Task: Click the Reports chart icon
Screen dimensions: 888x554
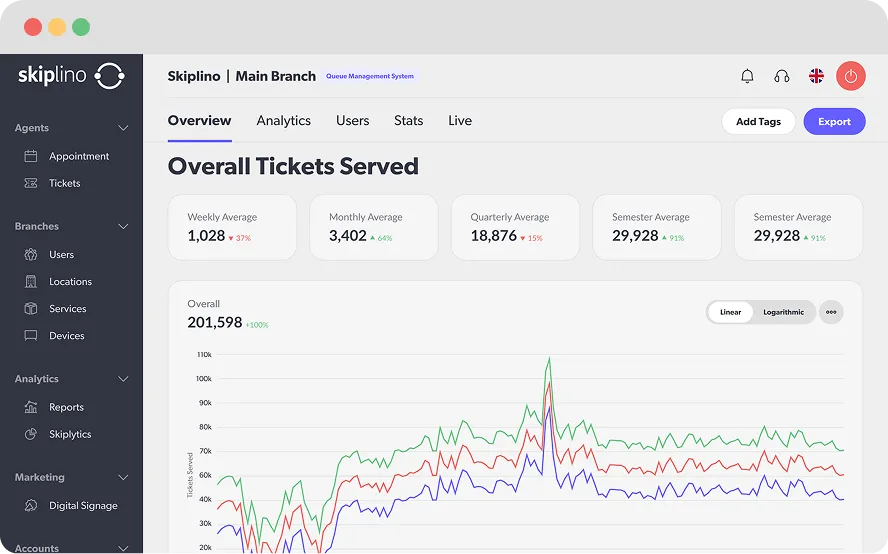Action: tap(31, 407)
